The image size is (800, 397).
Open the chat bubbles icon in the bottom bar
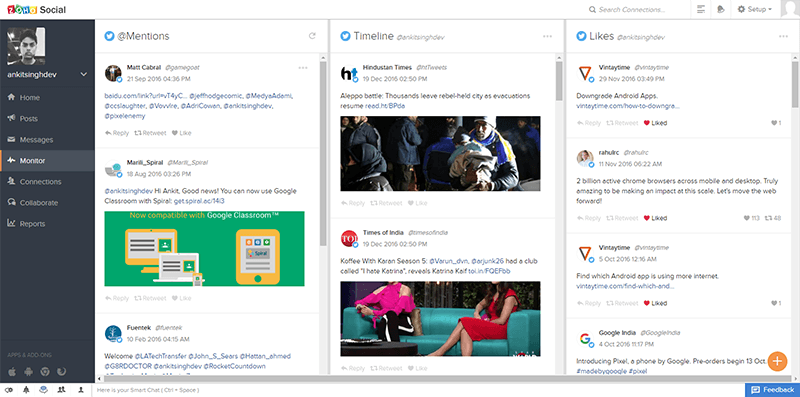tap(8, 390)
